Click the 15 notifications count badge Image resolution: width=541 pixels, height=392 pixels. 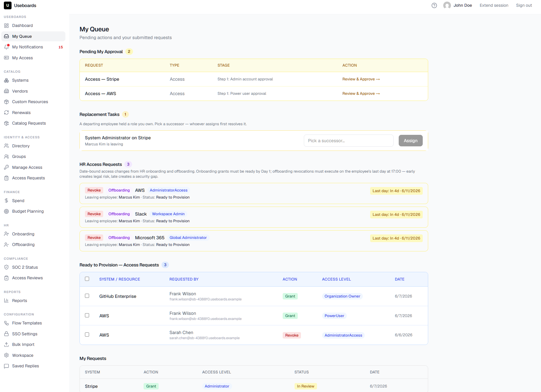tap(61, 47)
